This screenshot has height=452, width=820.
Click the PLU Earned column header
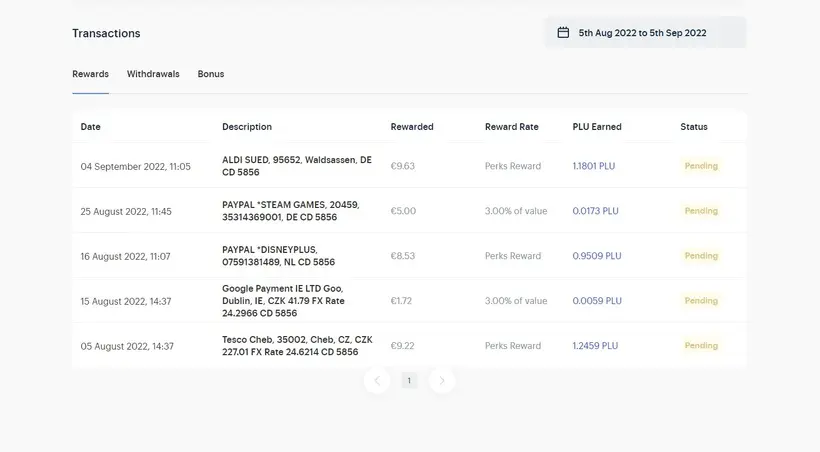pos(597,127)
